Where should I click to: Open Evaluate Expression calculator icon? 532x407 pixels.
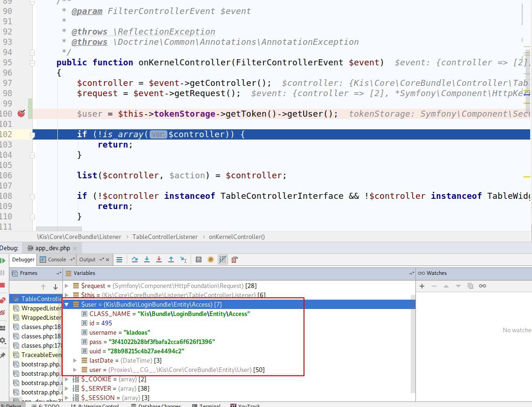[199, 260]
